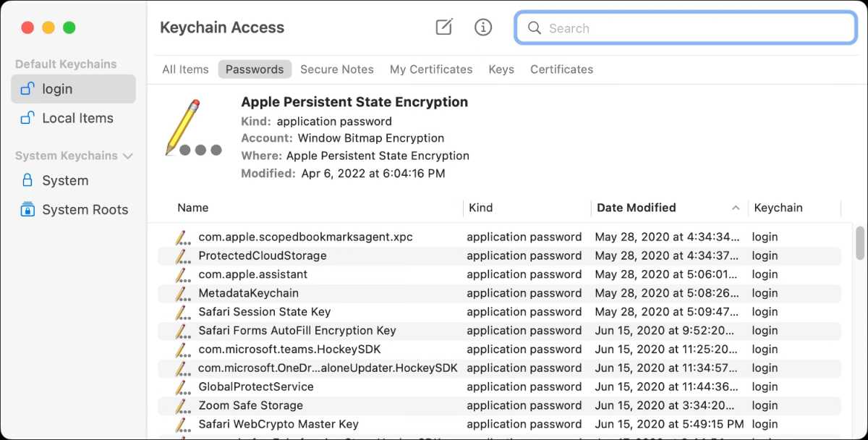
Task: Select the Passwords tab
Action: 255,69
